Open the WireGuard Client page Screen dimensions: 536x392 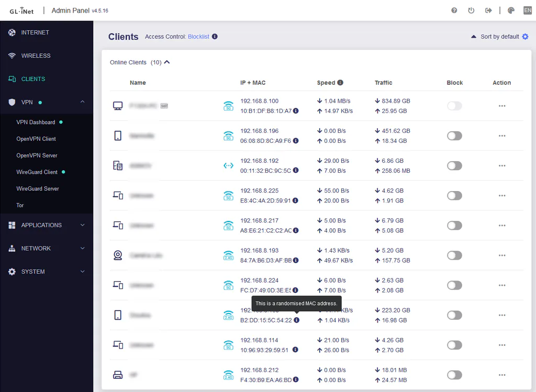(x=37, y=172)
